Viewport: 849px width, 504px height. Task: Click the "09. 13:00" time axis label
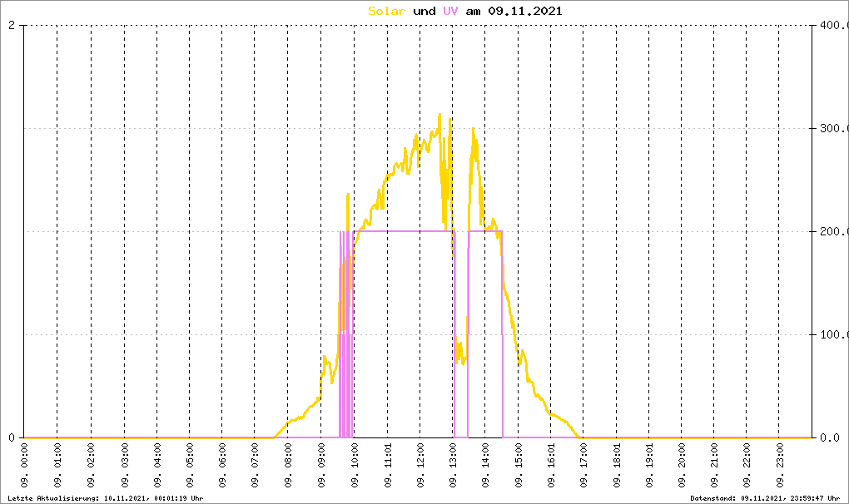click(453, 466)
